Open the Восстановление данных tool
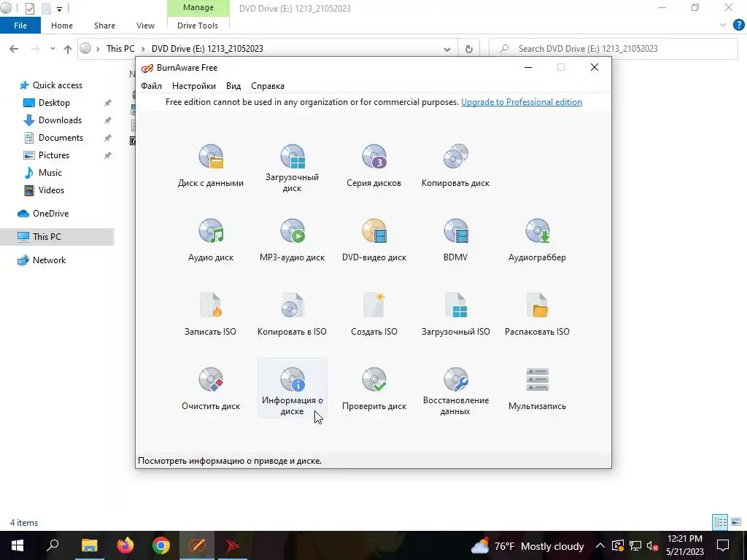Image resolution: width=747 pixels, height=560 pixels. (x=455, y=392)
